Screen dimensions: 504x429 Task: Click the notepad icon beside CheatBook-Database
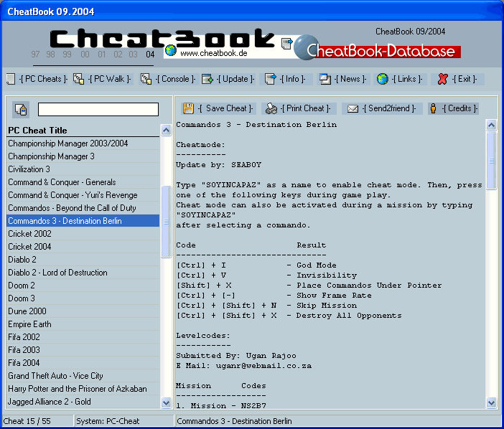(x=286, y=44)
